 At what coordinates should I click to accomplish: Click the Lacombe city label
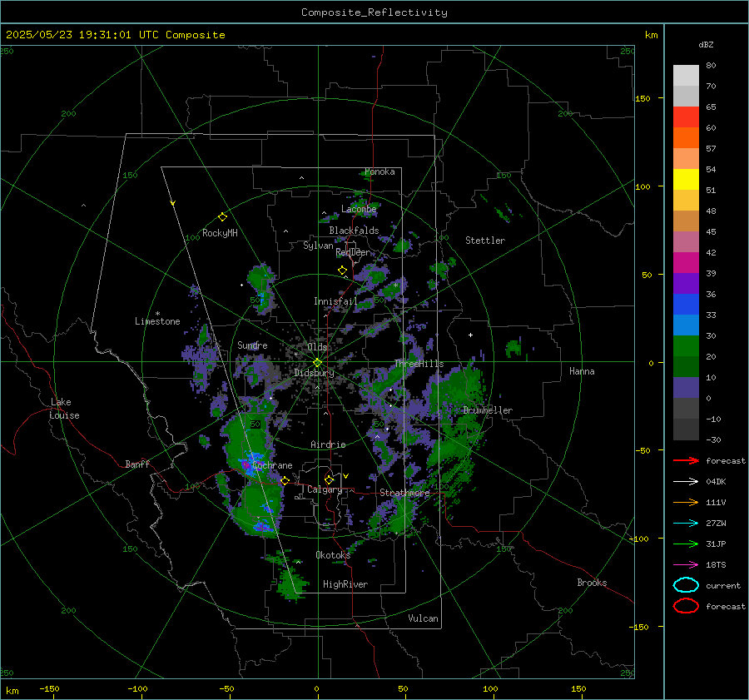[x=359, y=209]
